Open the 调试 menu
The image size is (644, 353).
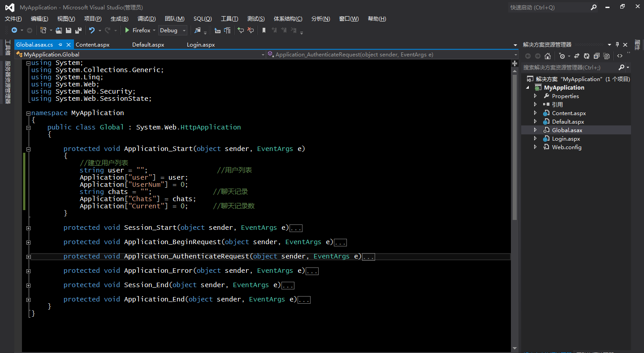pyautogui.click(x=146, y=18)
